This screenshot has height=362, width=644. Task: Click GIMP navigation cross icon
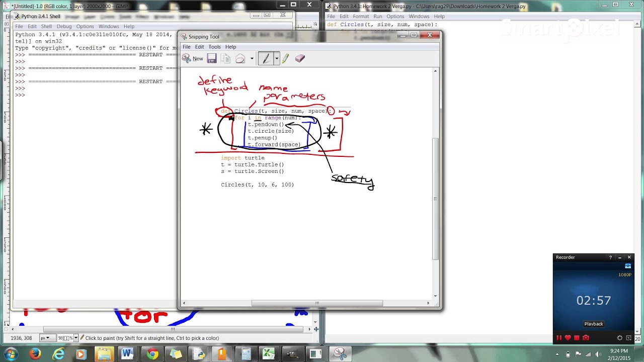click(316, 329)
